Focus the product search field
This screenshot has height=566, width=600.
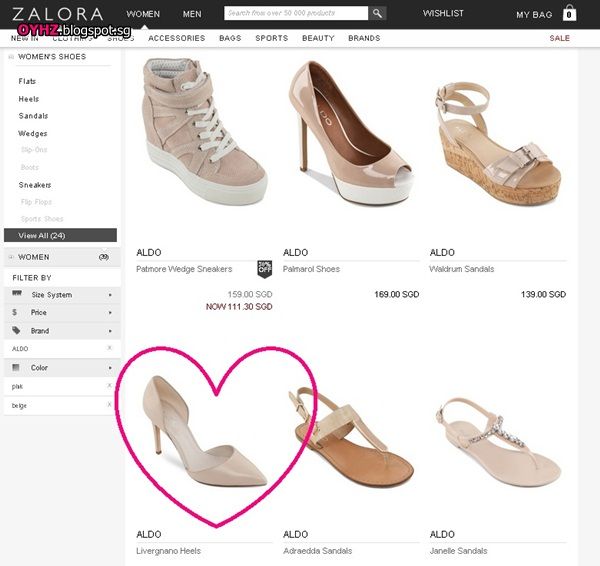pos(296,13)
